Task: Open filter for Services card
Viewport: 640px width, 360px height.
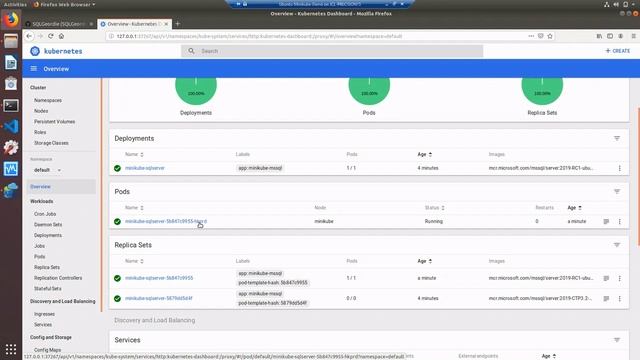Action: 617,340
